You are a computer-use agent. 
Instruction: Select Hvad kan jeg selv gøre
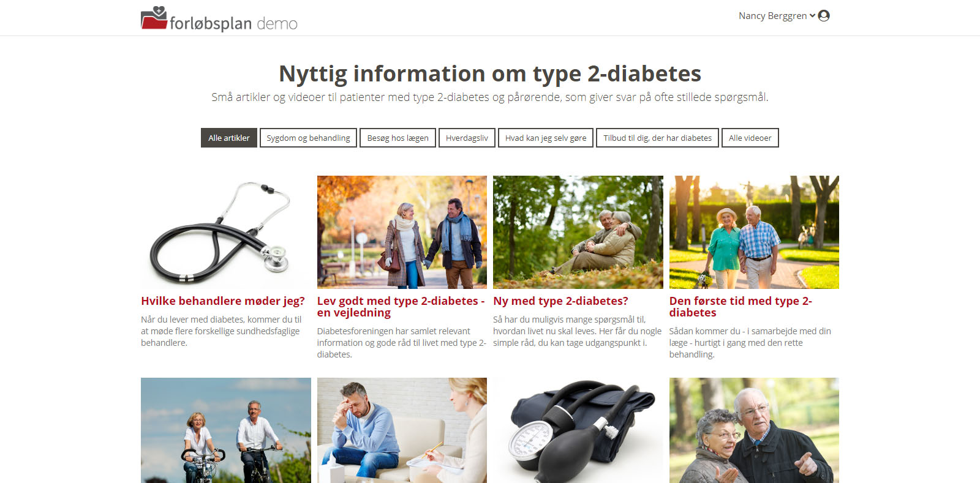[546, 138]
